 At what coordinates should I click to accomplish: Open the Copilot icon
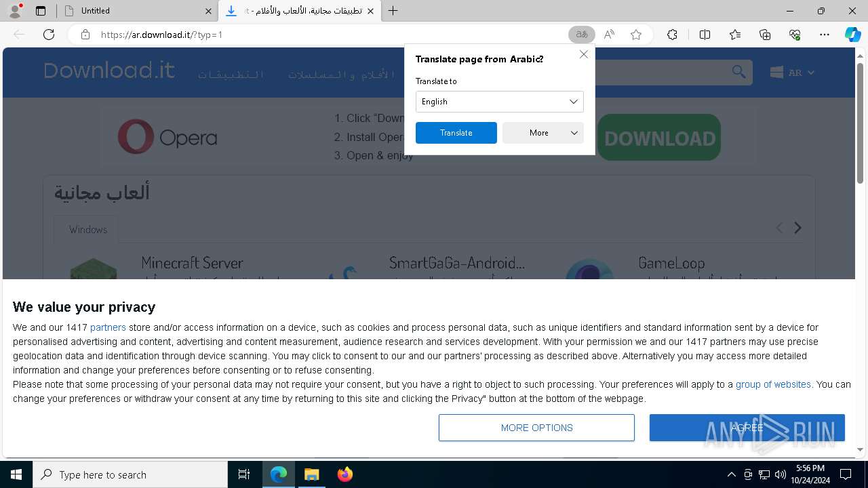853,35
